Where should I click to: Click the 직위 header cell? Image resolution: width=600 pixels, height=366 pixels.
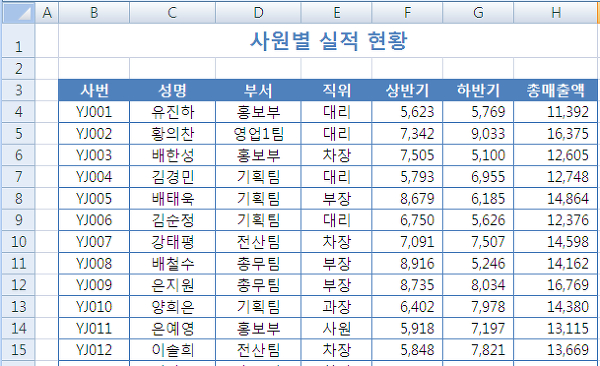click(336, 90)
